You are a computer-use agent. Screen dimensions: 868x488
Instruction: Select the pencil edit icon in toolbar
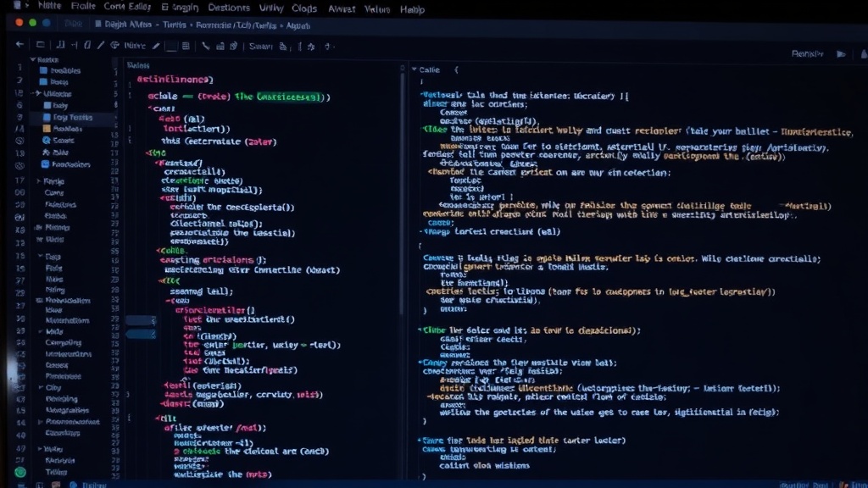pos(156,46)
